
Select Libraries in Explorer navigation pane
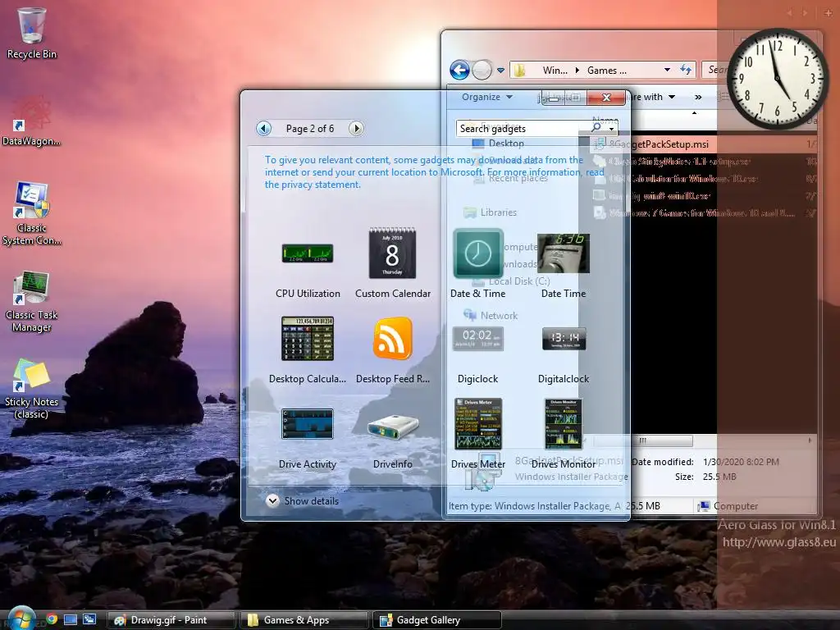(491, 212)
